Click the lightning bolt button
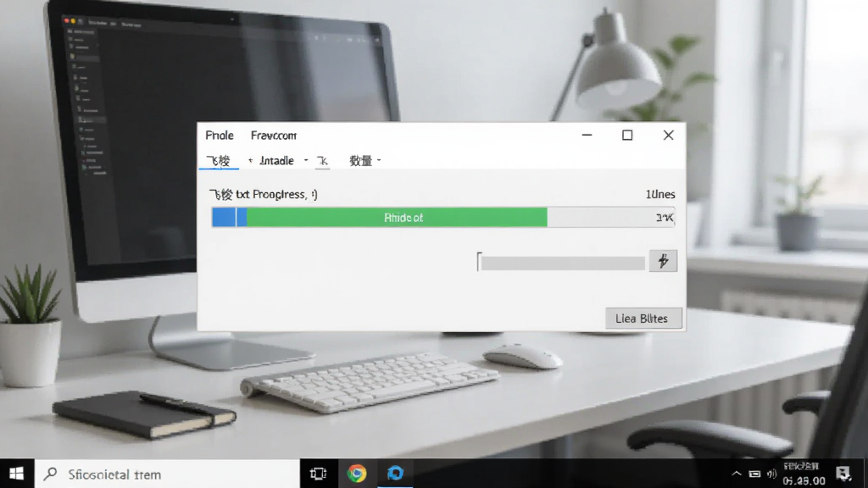 [x=663, y=261]
